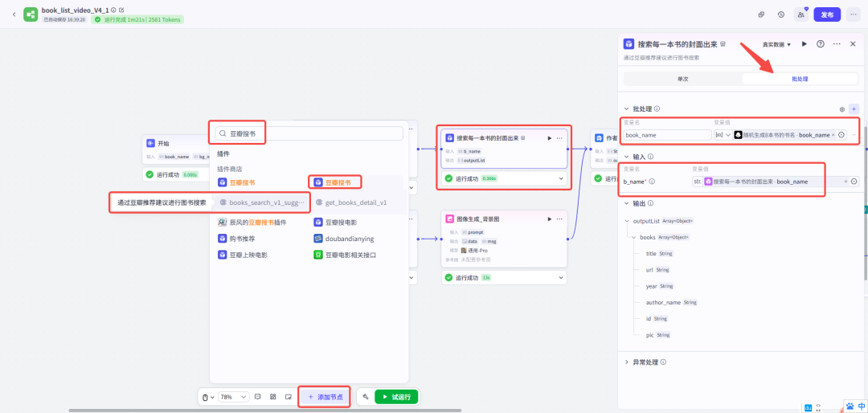Click the 发布 publish button
Screen dimensions: 868x413
coord(828,14)
